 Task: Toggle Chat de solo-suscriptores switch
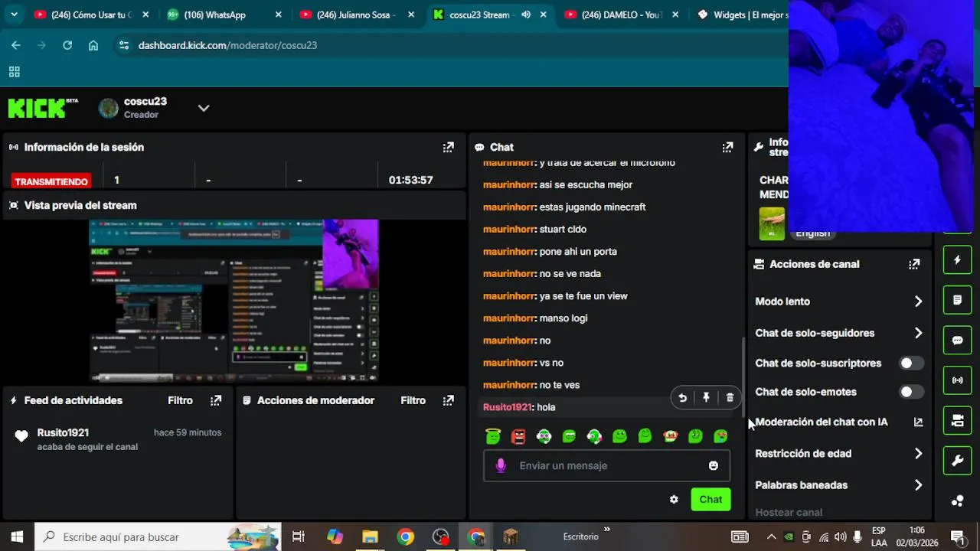911,364
